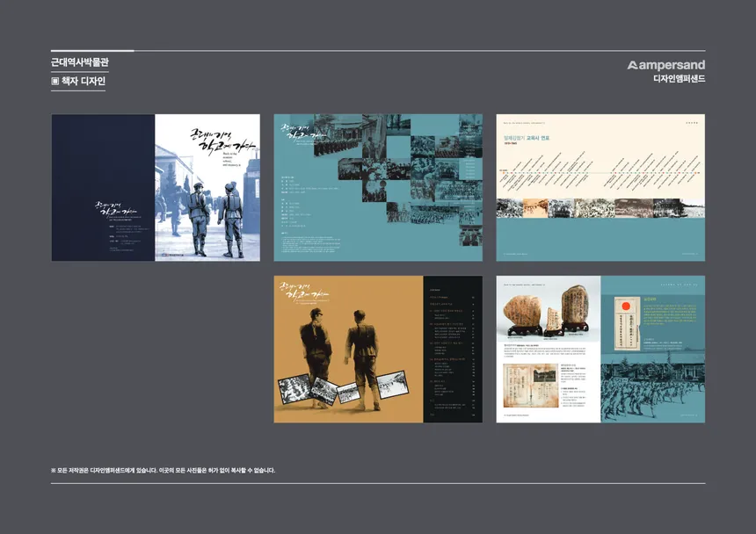The height and width of the screenshot is (534, 756).
Task: Click the copyright notice at the bottom
Action: click(163, 471)
